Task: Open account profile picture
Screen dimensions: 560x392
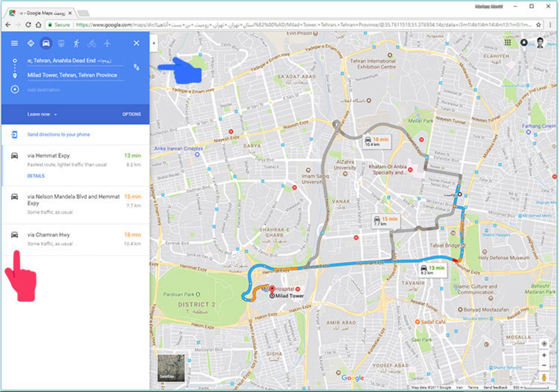Action: coord(540,43)
